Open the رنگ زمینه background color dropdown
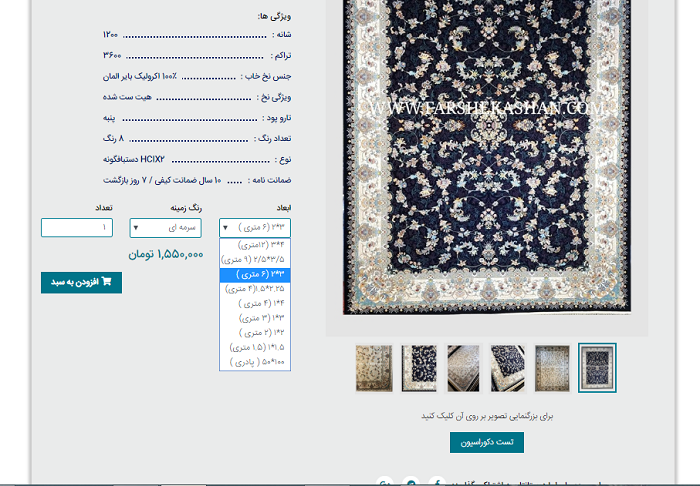The height and width of the screenshot is (486, 700). pos(166,228)
